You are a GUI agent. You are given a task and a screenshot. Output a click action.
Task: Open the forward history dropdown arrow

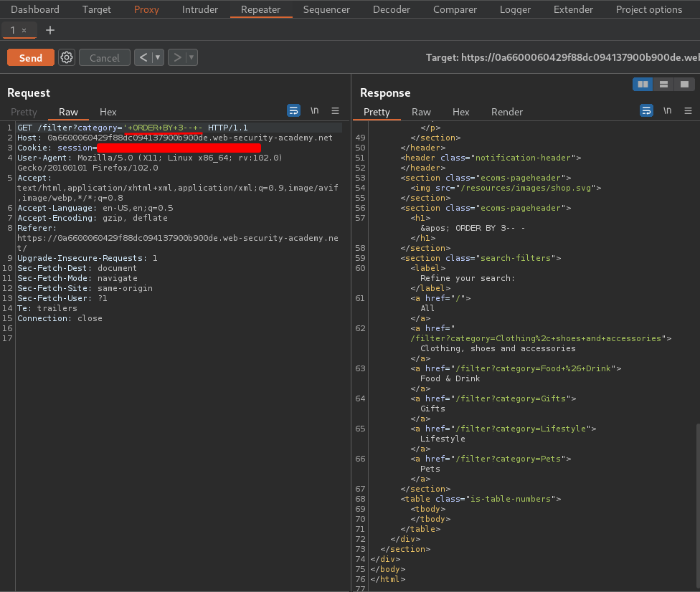click(x=191, y=57)
